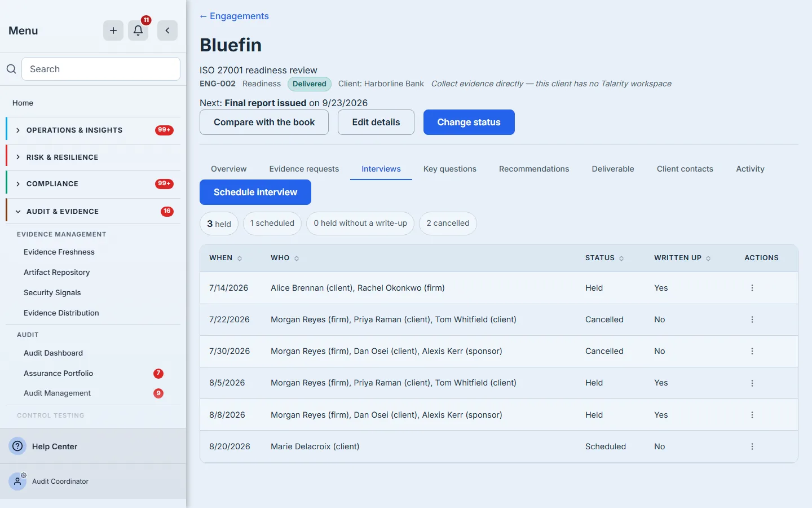812x508 pixels.
Task: Go to the Key questions tab
Action: pos(450,169)
